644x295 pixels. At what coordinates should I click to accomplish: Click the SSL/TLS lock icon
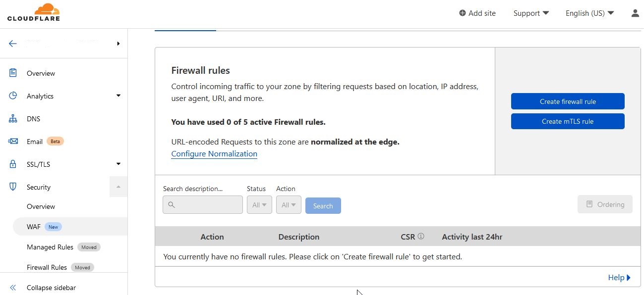coord(13,164)
